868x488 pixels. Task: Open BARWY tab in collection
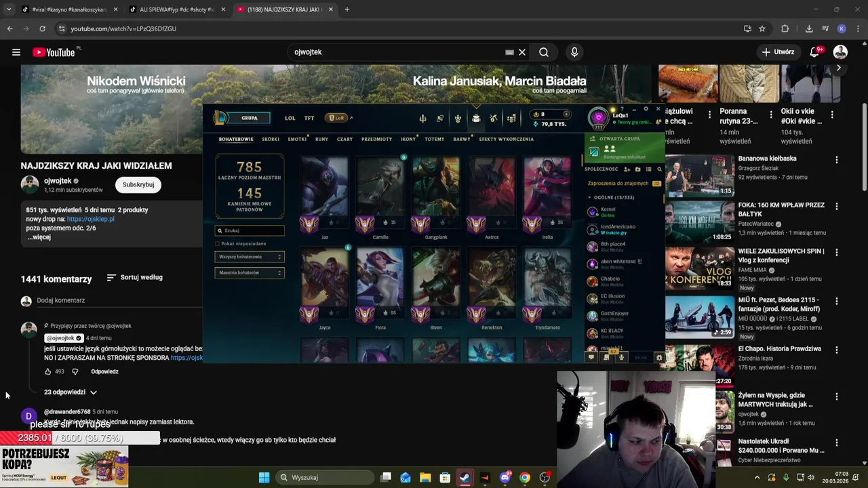[x=462, y=139]
